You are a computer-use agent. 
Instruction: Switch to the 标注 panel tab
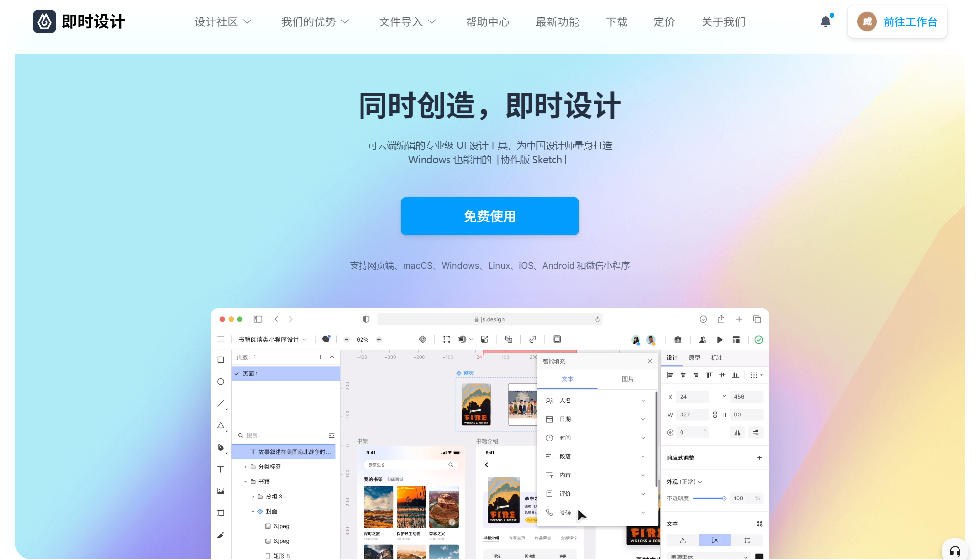click(717, 358)
